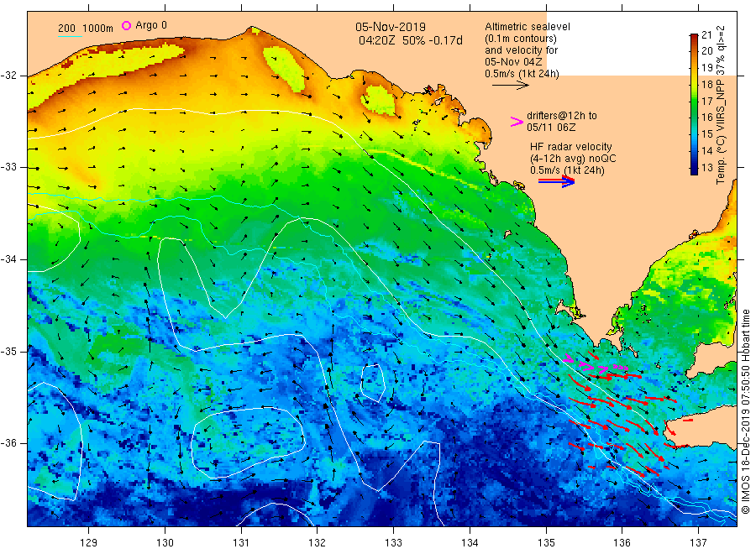Click the text 04:20Z 50% -0.17d
The width and height of the screenshot is (756, 554).
coord(410,40)
